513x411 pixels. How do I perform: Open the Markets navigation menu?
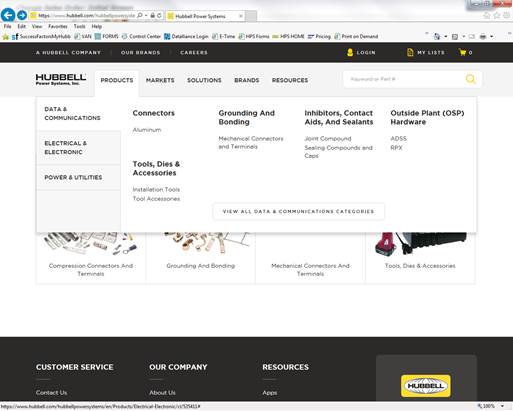click(160, 80)
